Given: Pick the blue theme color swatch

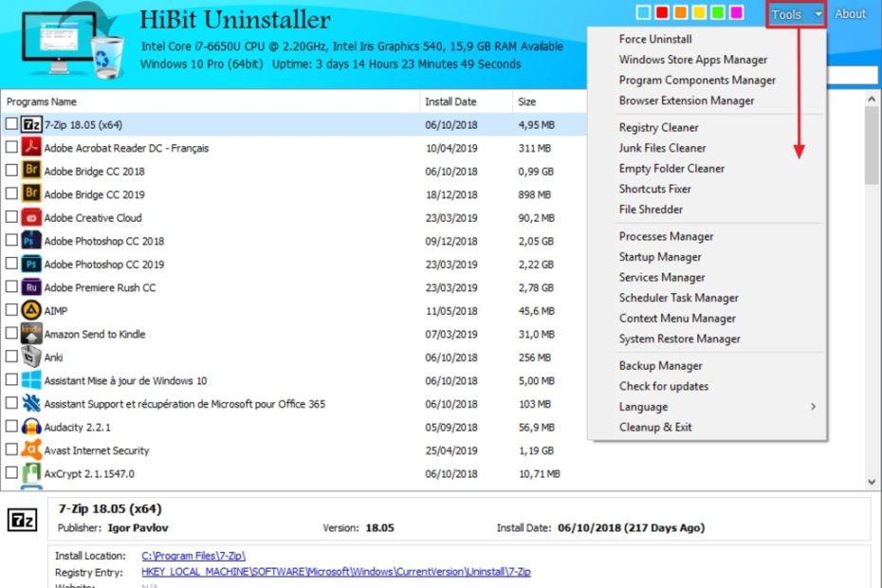Looking at the screenshot, I should (x=644, y=12).
